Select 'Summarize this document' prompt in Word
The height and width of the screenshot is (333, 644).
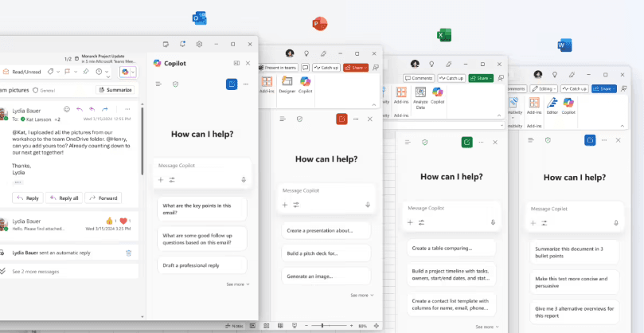[574, 253]
